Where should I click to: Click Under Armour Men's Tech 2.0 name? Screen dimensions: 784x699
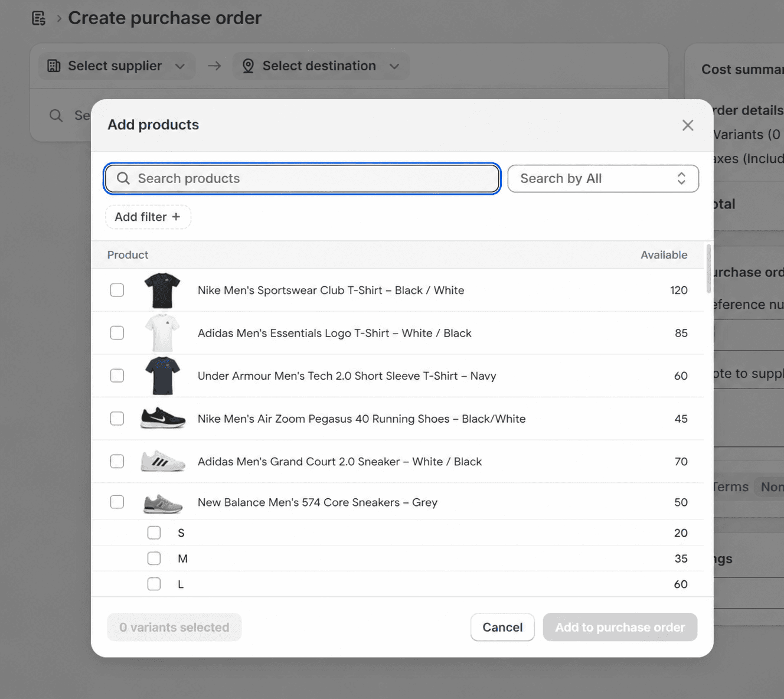347,375
